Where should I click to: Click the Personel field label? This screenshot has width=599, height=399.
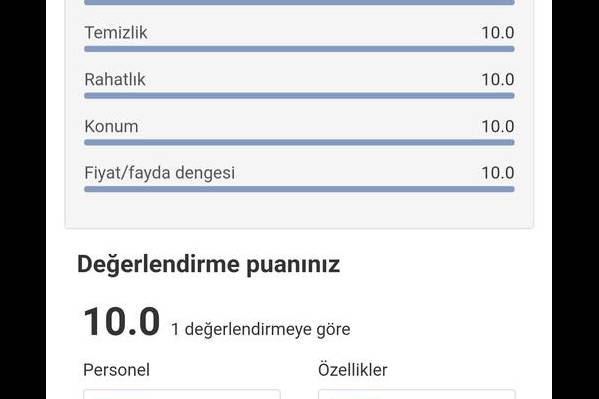117,370
